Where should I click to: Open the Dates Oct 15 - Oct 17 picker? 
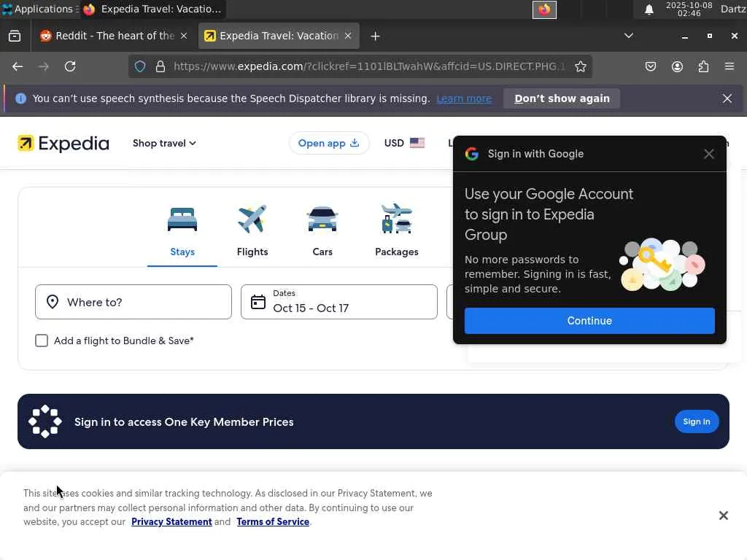click(x=338, y=302)
